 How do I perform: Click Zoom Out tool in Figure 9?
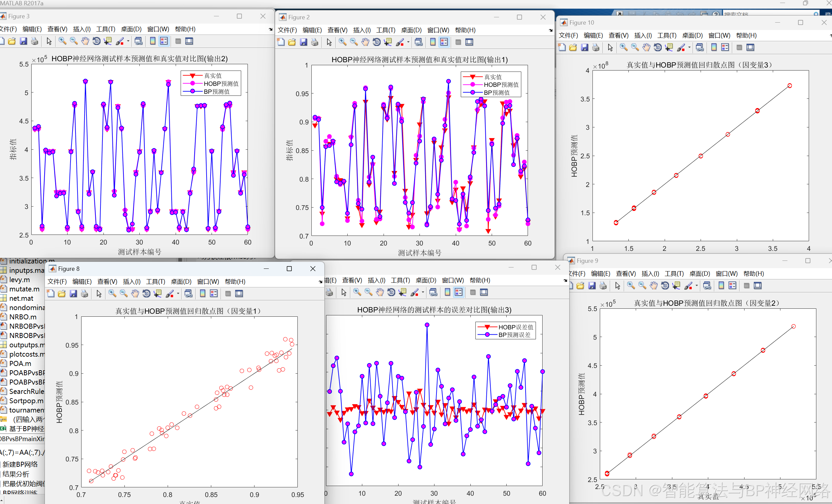coord(642,286)
